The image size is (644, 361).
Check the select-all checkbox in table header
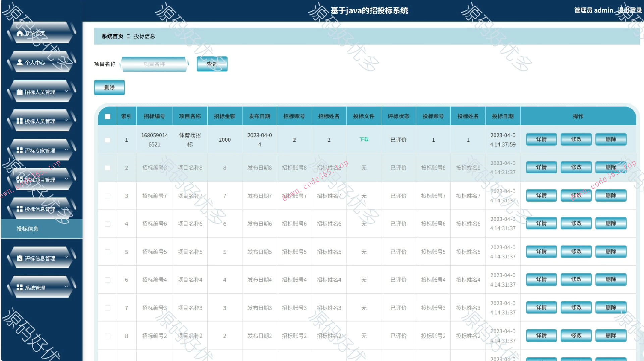107,116
